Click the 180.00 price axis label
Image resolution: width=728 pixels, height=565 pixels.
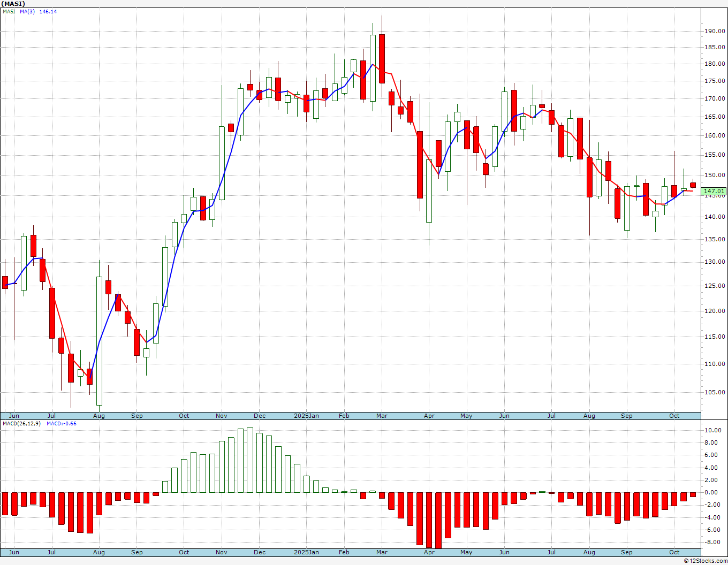click(715, 64)
